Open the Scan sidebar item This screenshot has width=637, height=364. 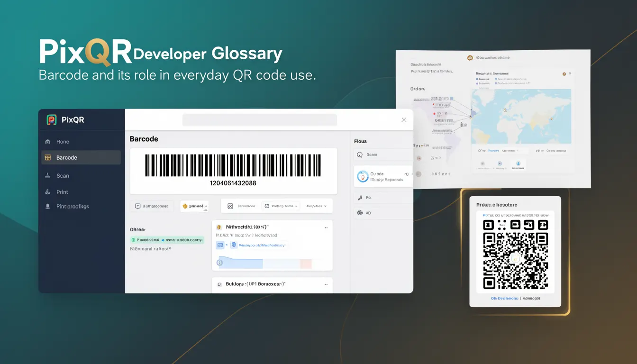point(81,175)
